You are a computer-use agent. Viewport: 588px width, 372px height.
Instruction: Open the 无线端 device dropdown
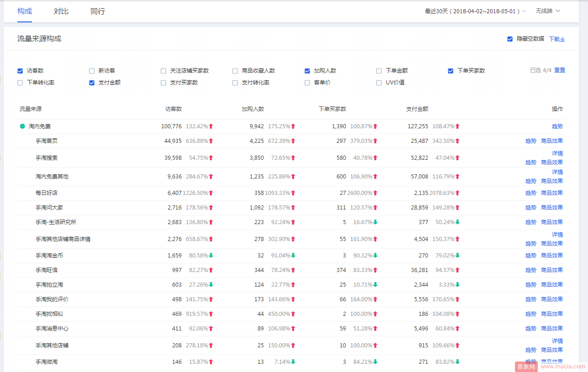click(548, 11)
